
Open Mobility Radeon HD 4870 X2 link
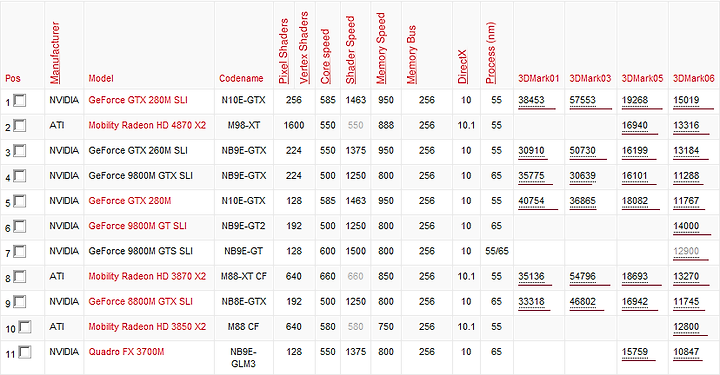point(147,125)
